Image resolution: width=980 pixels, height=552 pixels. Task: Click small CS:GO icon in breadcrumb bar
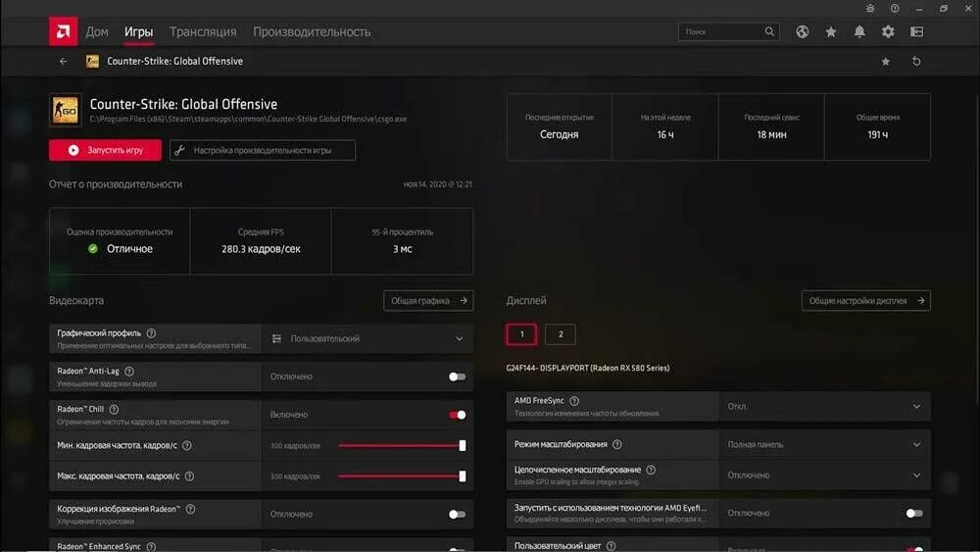click(x=92, y=61)
